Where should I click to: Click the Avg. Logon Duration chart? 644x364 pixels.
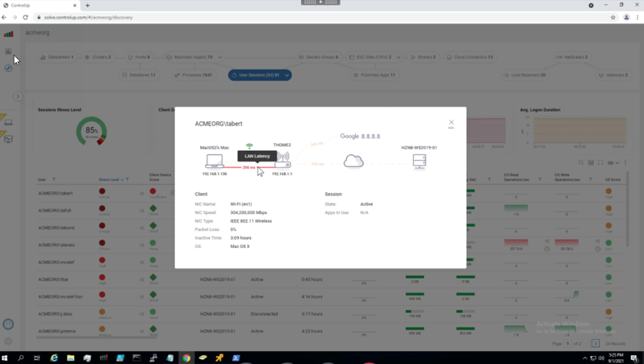579,131
